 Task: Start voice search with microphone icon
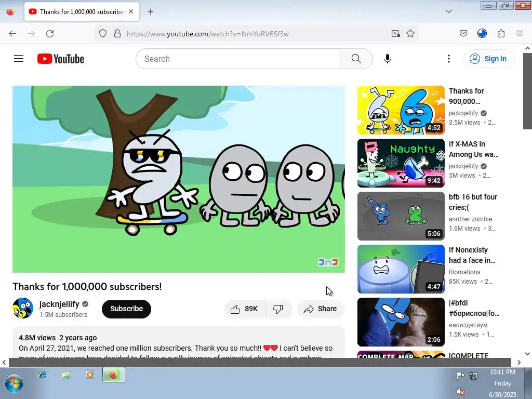(387, 59)
